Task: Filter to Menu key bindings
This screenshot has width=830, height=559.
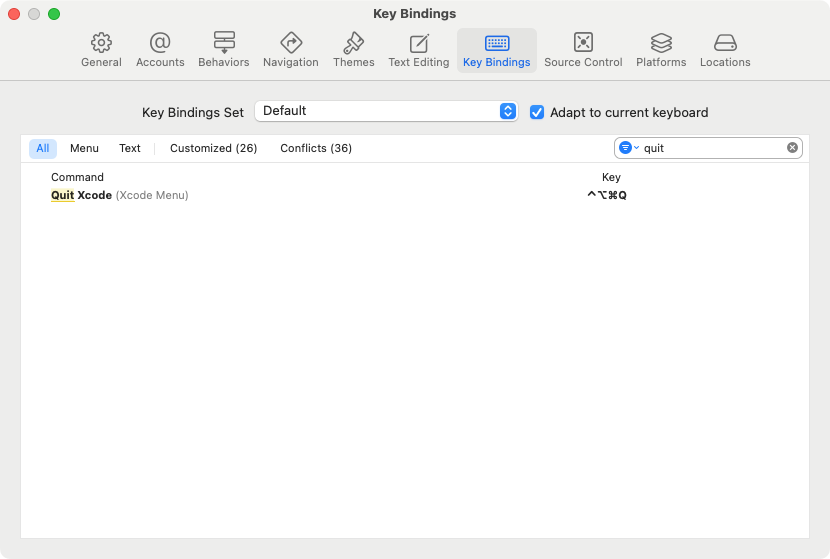Action: coord(84,148)
